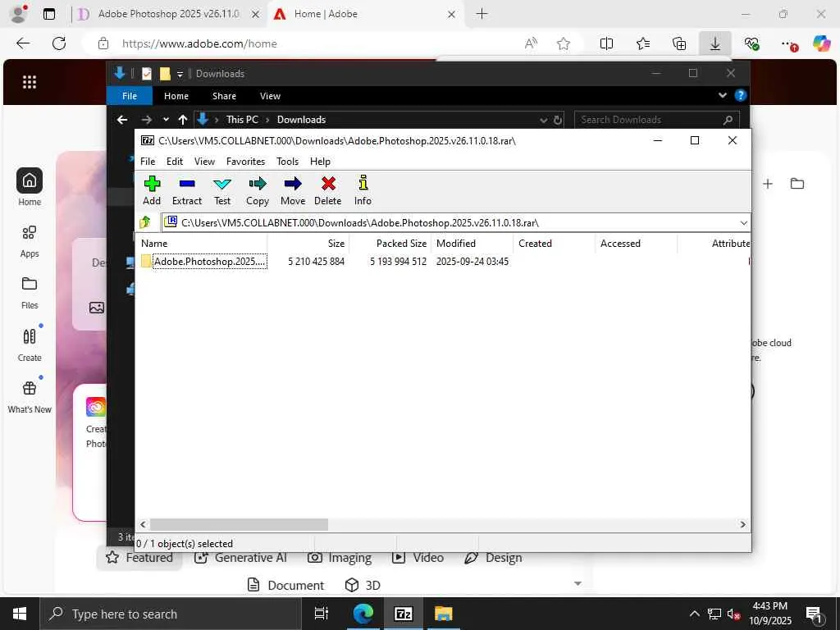Click the 7-Zip Add button
Viewport: 840px width, 630px height.
[x=152, y=190]
